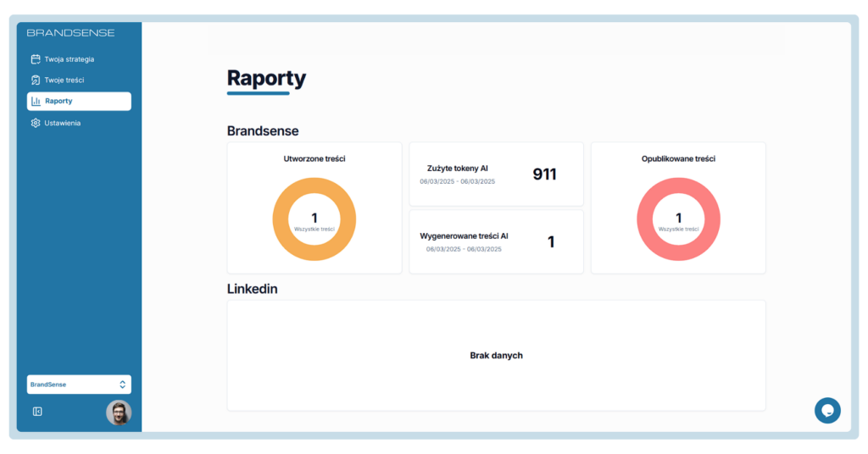Click the Twoje treści document icon
The width and height of the screenshot is (868, 454).
(x=36, y=80)
